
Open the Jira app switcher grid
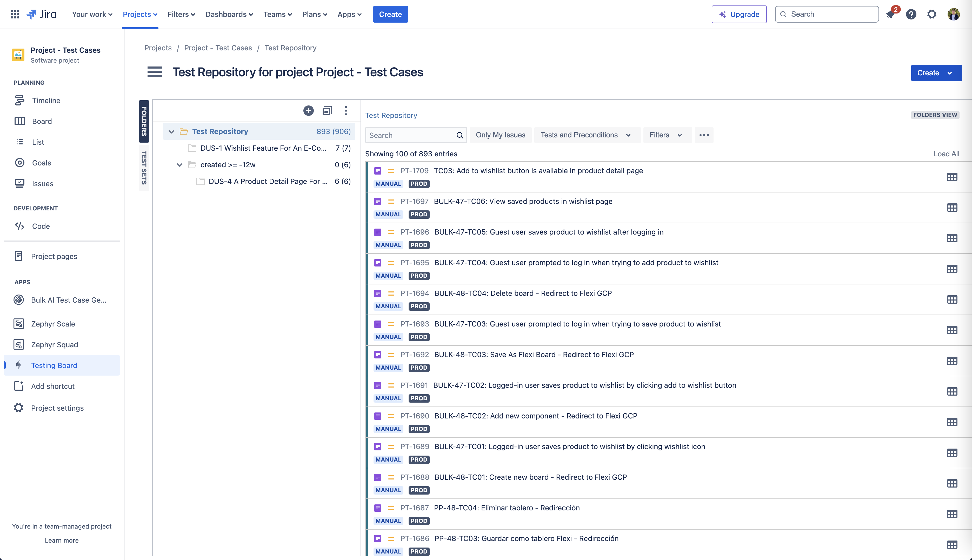(x=15, y=14)
